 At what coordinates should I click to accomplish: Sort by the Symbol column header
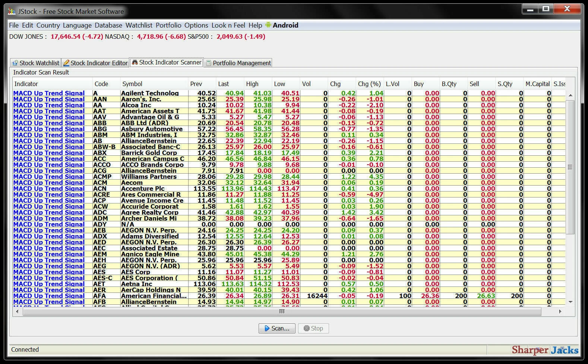point(154,84)
